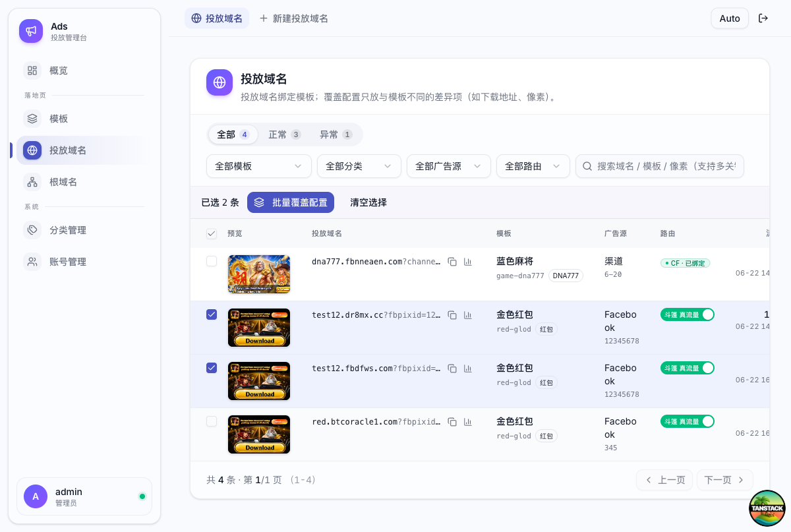Uncheck the test12.dr8mx.cc row checkbox
The image size is (791, 532).
tap(212, 314)
